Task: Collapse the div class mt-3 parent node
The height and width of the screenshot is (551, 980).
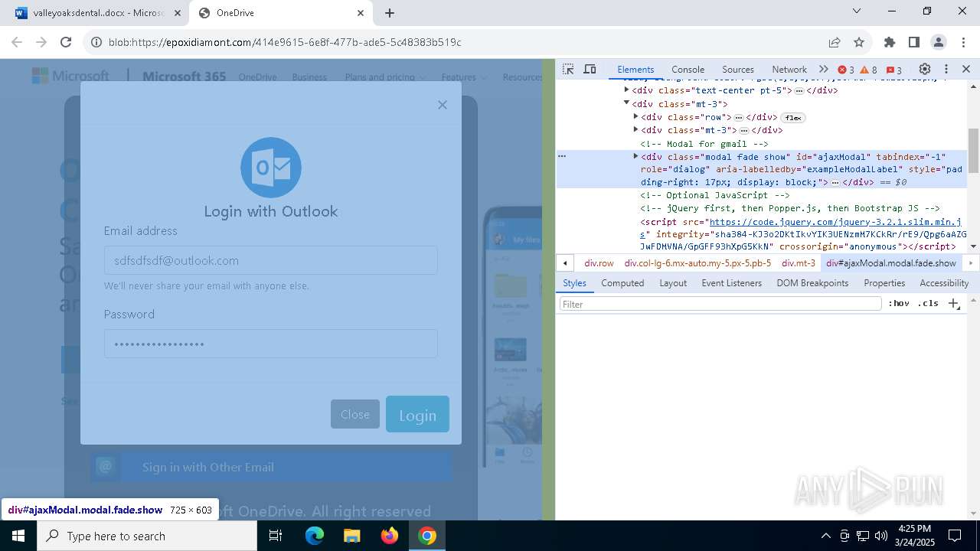Action: coord(627,103)
